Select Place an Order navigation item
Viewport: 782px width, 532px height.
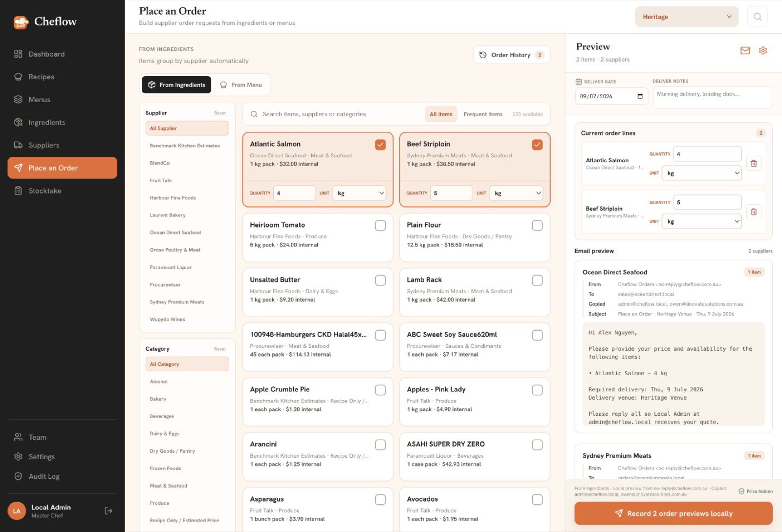point(62,168)
